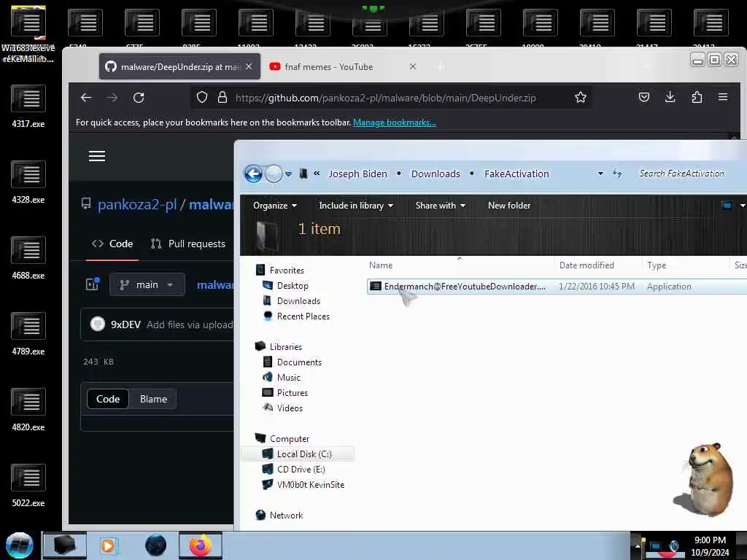Open the Windows Start orb
Image resolution: width=747 pixels, height=560 pixels.
coord(20,545)
